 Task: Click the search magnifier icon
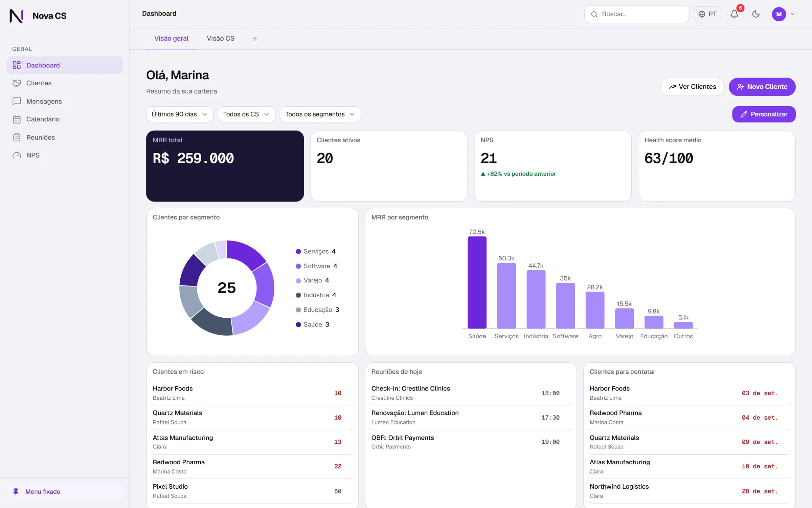(594, 14)
